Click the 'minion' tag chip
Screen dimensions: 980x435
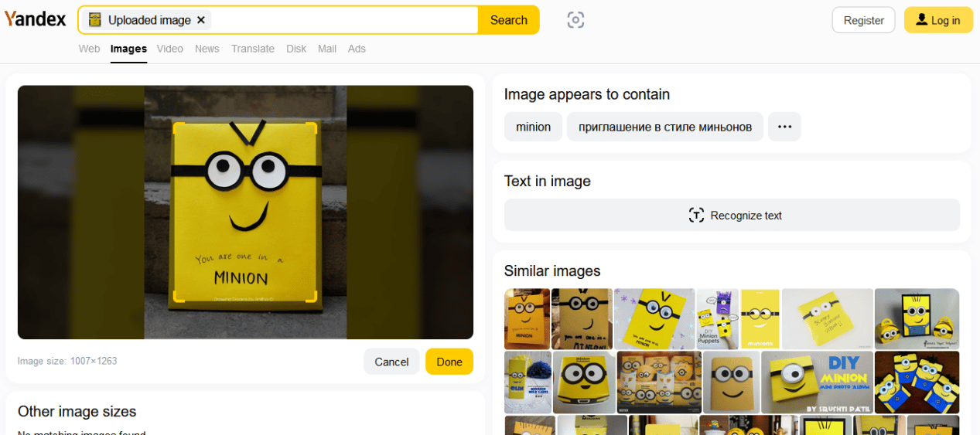(x=534, y=127)
